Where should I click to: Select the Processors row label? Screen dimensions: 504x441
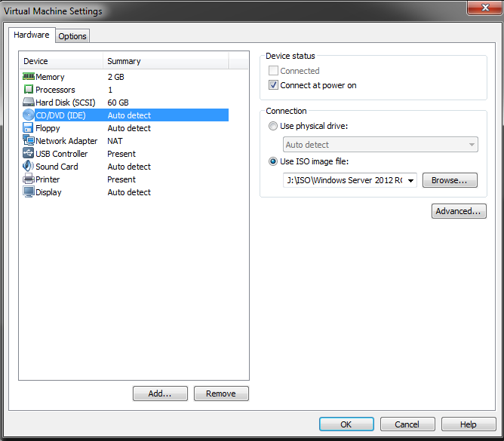(55, 90)
